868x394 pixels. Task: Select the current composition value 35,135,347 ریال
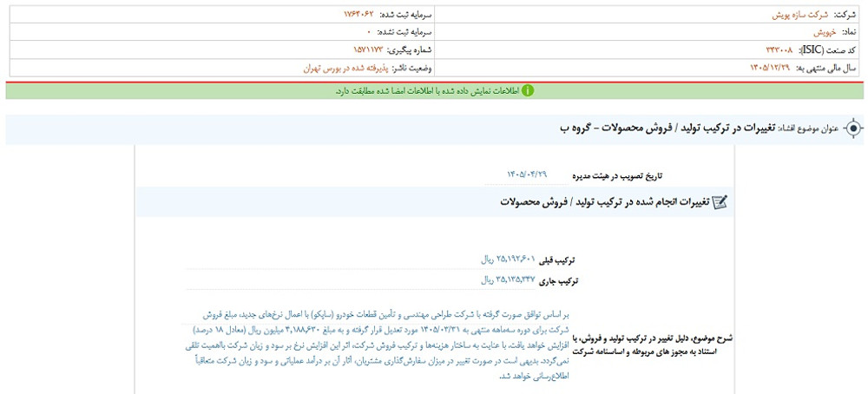(x=508, y=279)
